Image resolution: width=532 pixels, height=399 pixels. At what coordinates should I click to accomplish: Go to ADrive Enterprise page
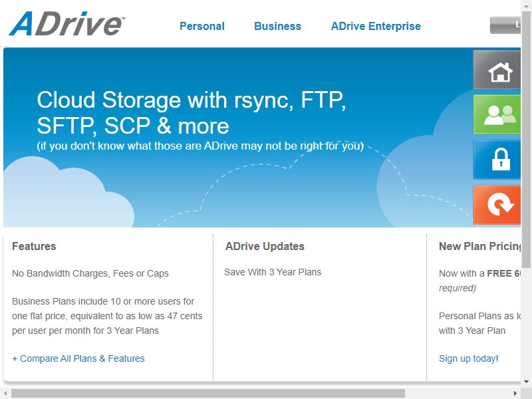(376, 26)
